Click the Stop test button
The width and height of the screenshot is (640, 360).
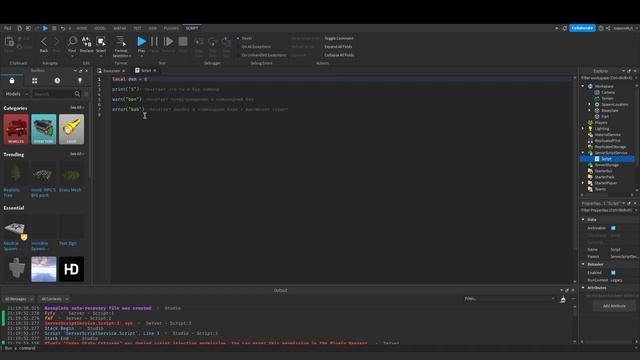click(183, 41)
